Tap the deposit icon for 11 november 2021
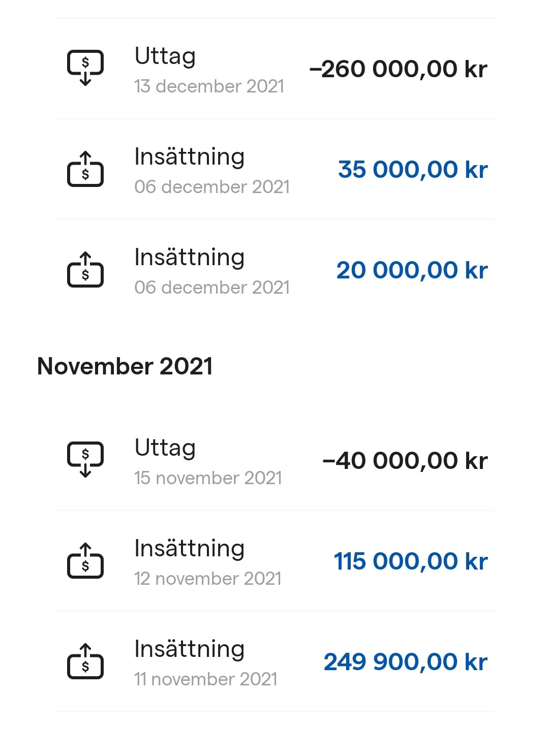549x756 pixels. [x=85, y=661]
